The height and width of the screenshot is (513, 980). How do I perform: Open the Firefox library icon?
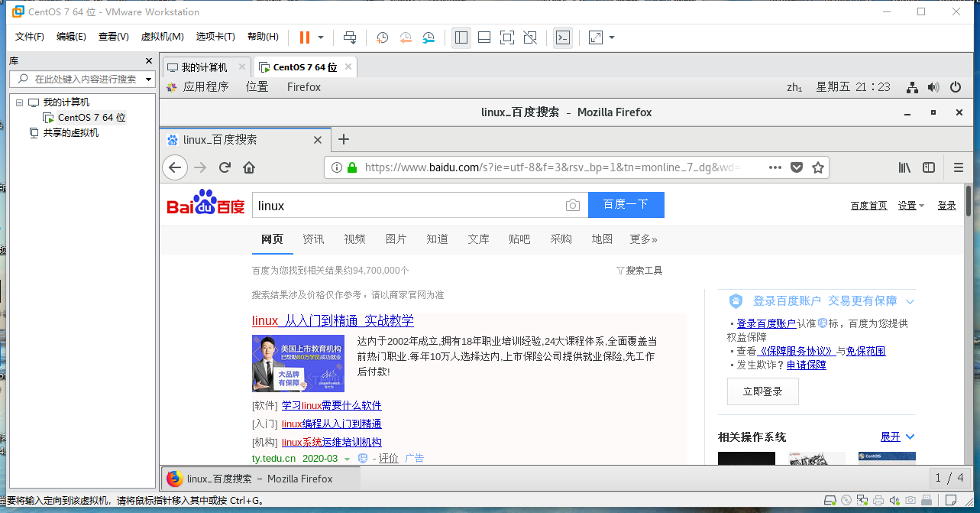(904, 167)
